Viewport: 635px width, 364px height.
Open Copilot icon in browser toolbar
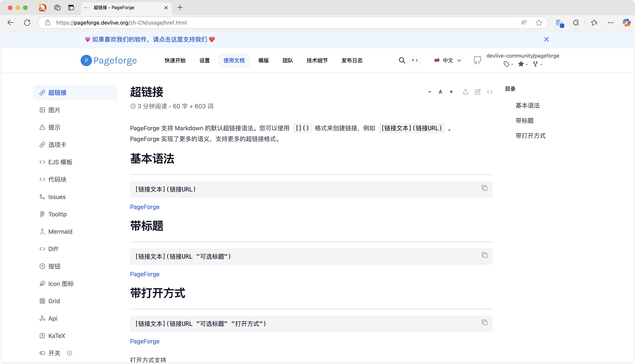[x=626, y=23]
